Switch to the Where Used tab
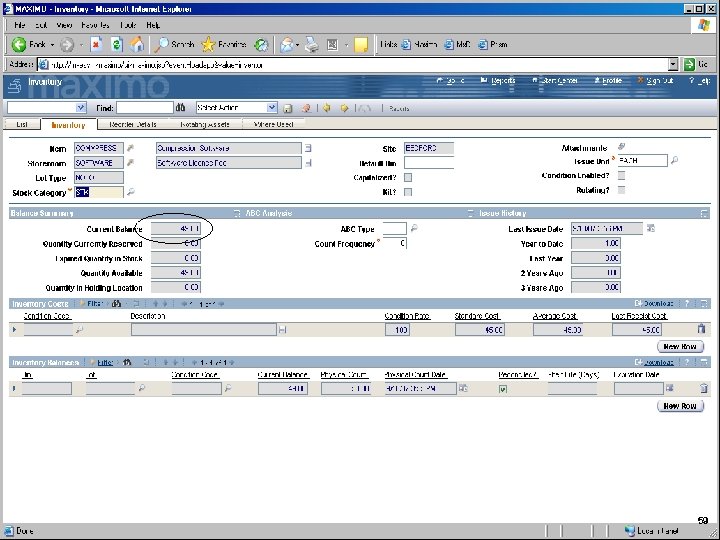 (273, 124)
